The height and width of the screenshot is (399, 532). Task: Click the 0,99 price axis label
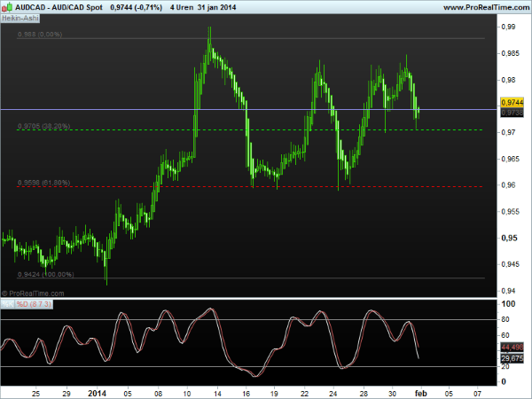tap(508, 27)
